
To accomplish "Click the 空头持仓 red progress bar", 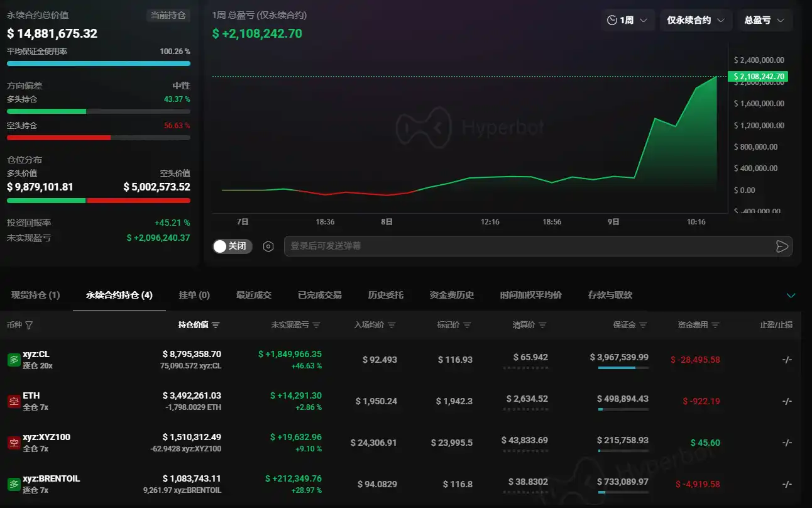I will click(98, 137).
